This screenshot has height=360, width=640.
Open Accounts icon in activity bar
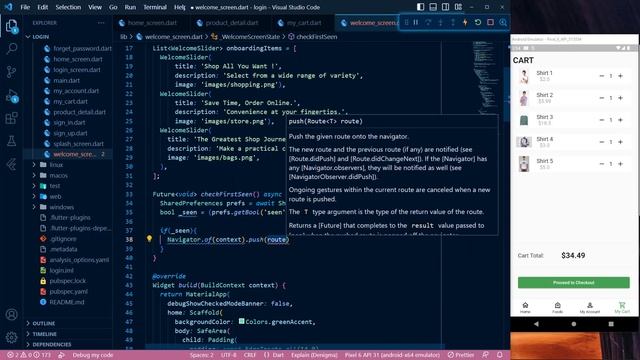click(11, 314)
